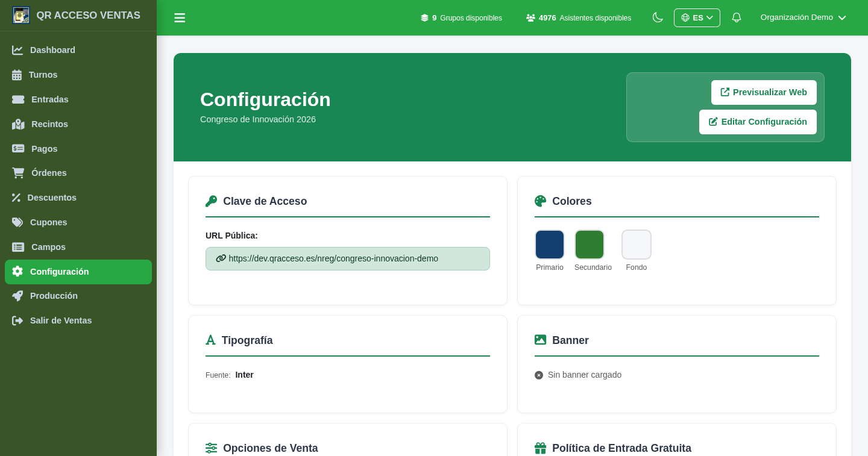Open the Recintos sidebar link
The image size is (868, 456).
click(x=78, y=124)
